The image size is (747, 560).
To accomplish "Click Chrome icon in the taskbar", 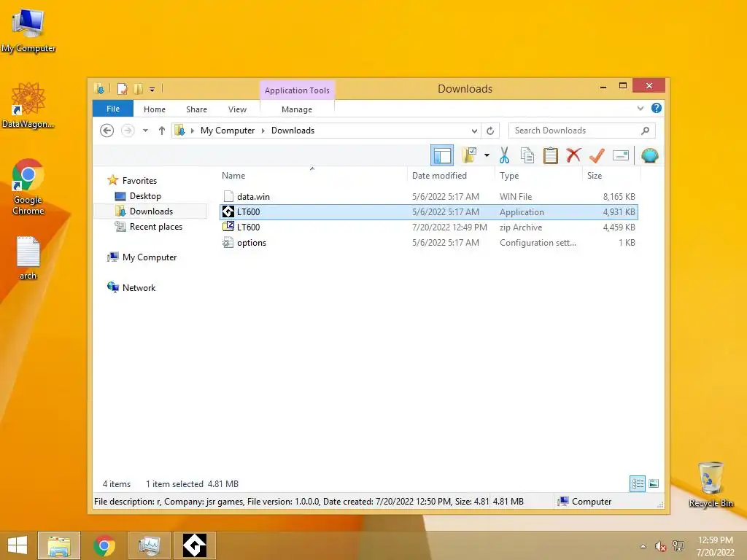I will pos(104,545).
